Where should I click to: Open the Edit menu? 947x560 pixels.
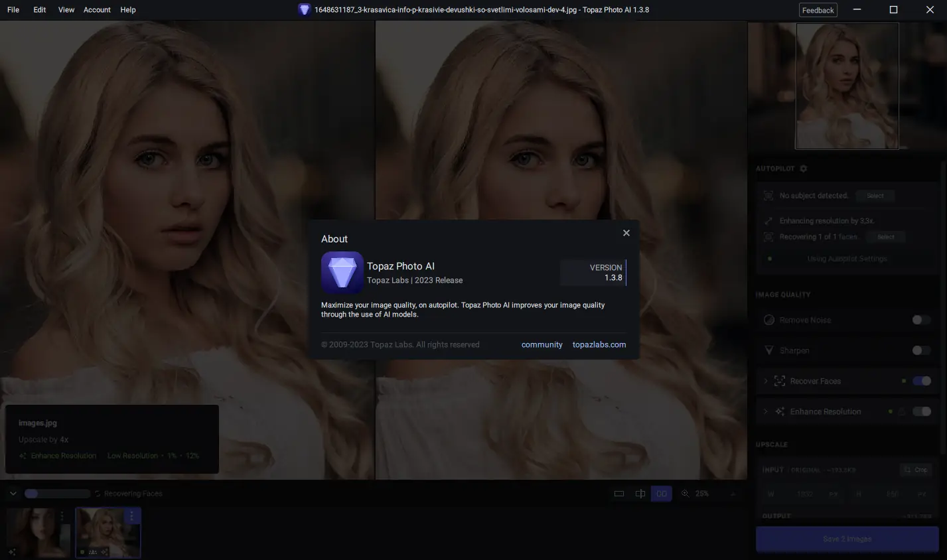(40, 10)
